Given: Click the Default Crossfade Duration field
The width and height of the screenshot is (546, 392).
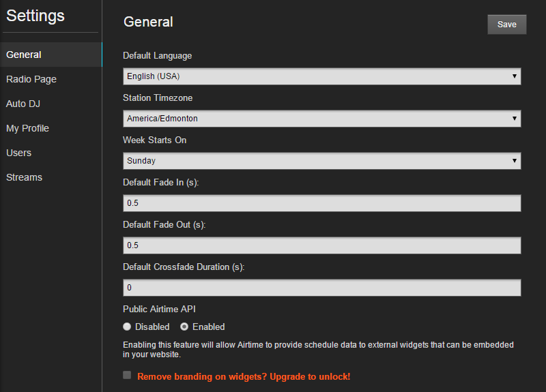Looking at the screenshot, I should (321, 288).
